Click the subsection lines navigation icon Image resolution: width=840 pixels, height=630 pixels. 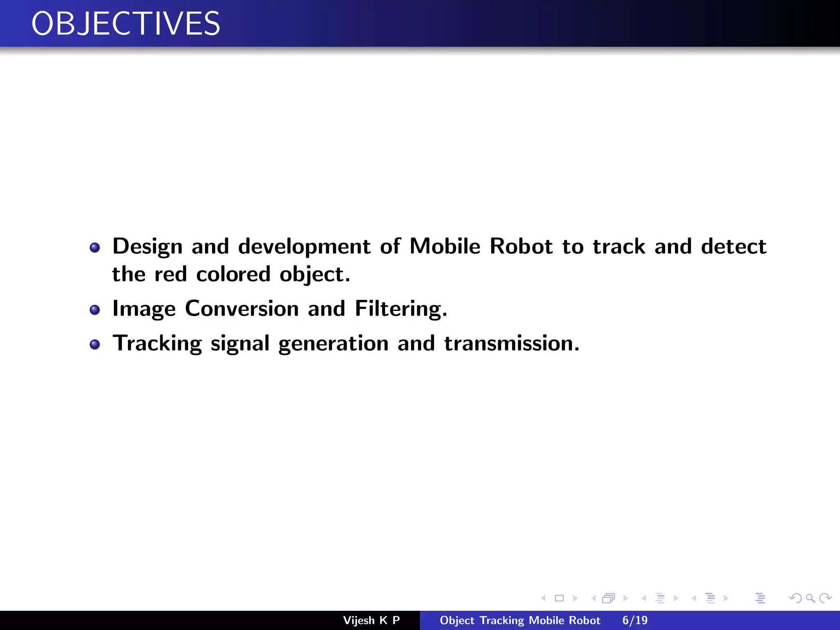660,598
